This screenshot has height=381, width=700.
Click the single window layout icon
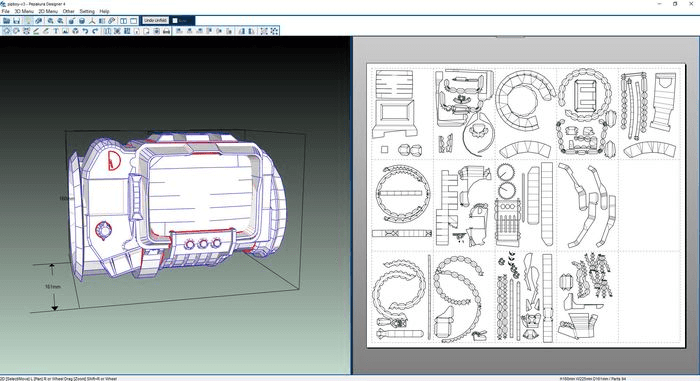pyautogui.click(x=133, y=21)
